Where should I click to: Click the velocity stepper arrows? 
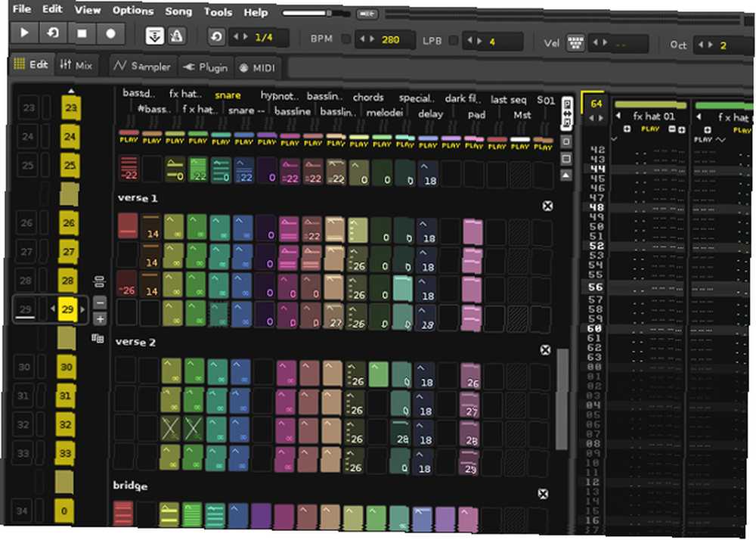pos(601,43)
